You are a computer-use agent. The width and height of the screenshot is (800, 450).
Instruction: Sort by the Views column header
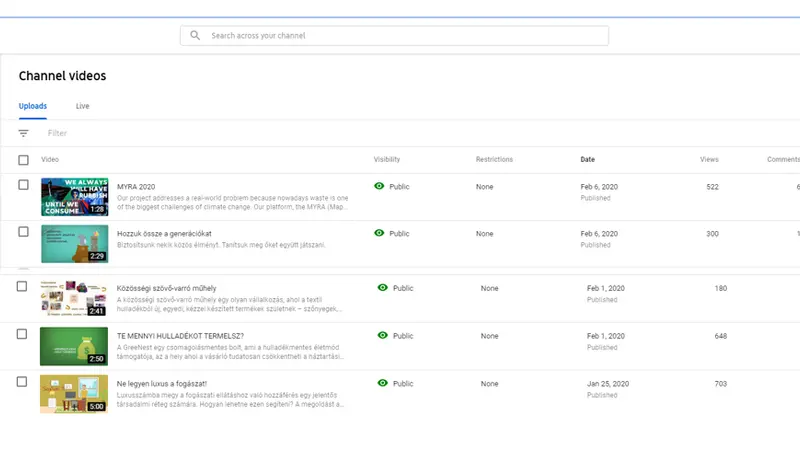(x=709, y=160)
